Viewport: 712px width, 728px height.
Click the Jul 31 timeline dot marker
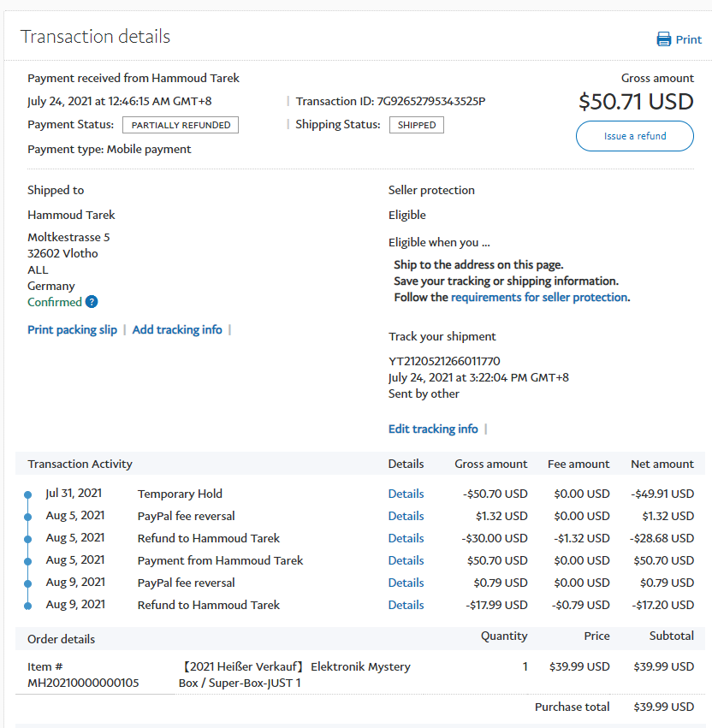point(28,494)
